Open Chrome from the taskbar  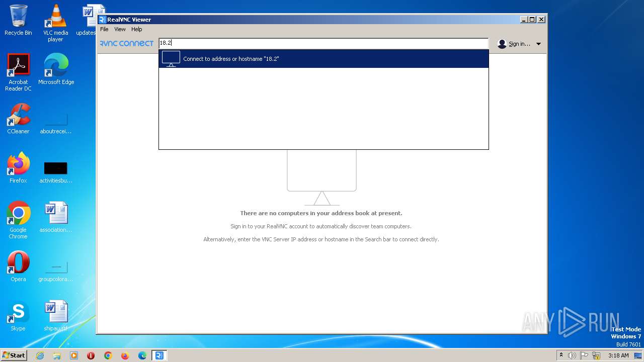tap(108, 355)
